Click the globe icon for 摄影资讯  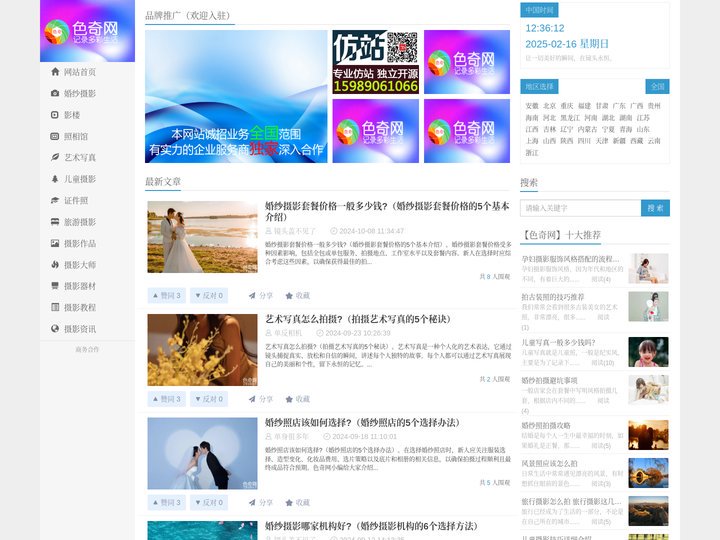55,329
